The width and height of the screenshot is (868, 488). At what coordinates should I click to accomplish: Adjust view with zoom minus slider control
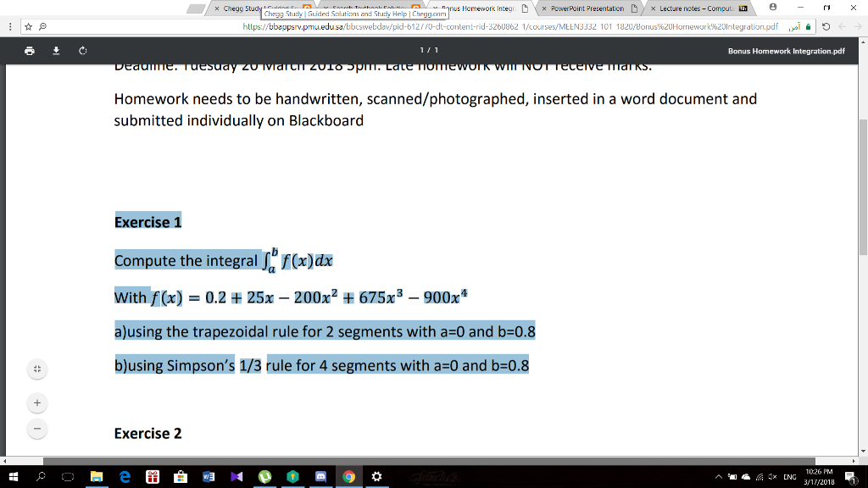pos(36,429)
